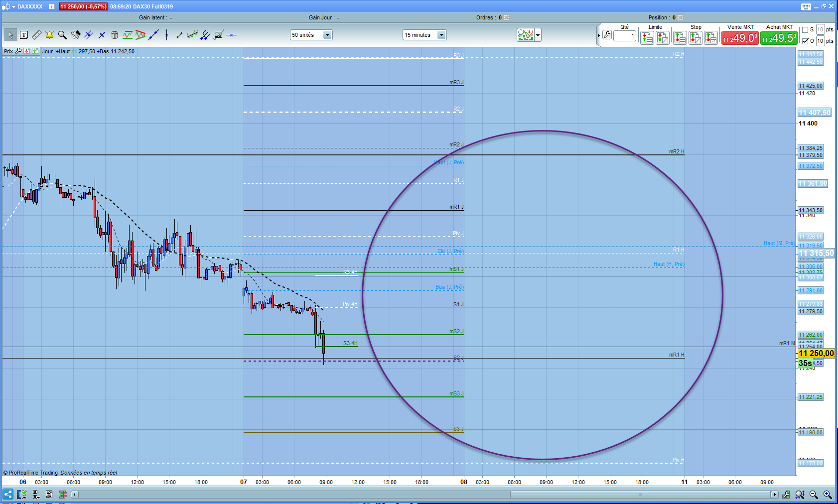Select the parallel lines channel tool

pos(89,35)
